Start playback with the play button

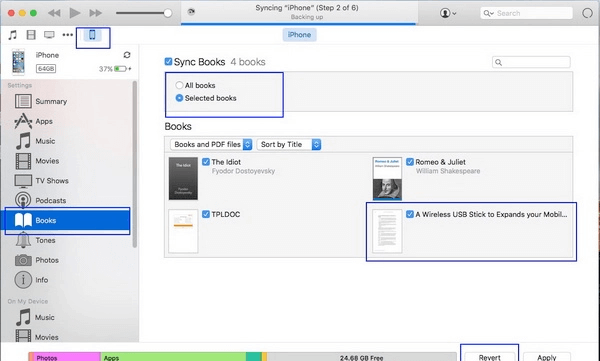tap(75, 13)
